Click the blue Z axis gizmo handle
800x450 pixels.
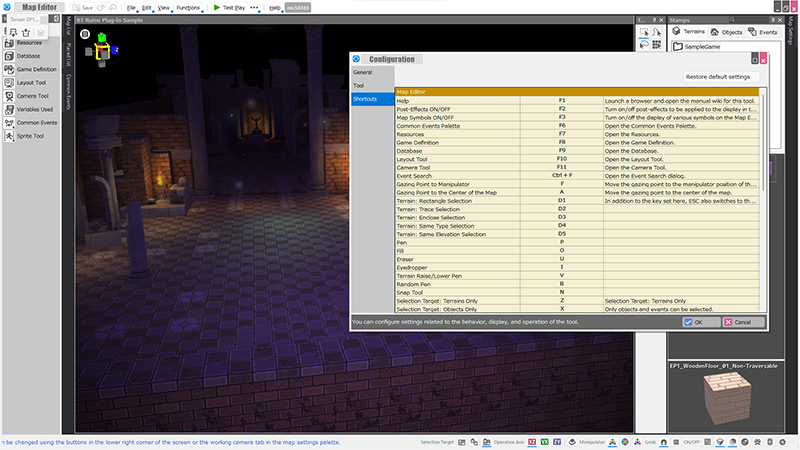click(x=115, y=50)
